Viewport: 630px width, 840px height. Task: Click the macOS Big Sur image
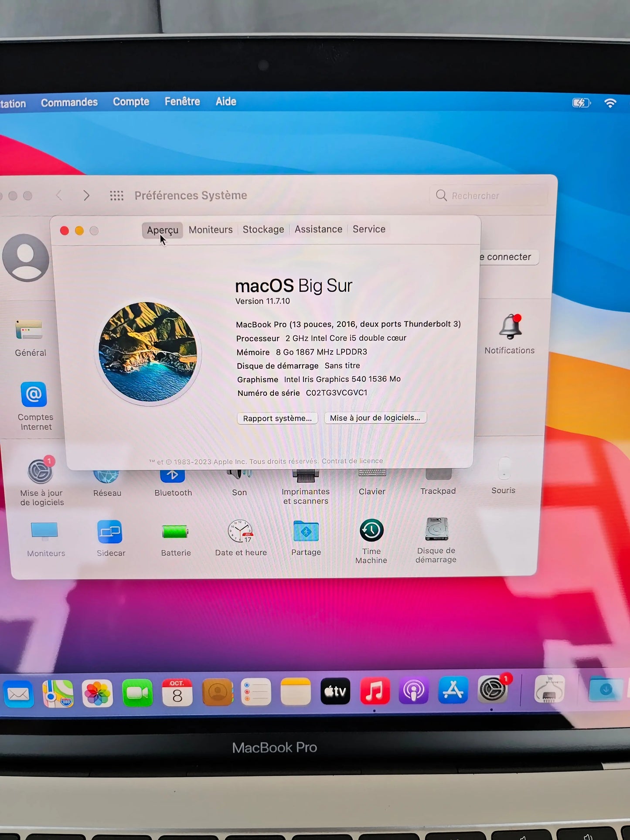tap(148, 352)
